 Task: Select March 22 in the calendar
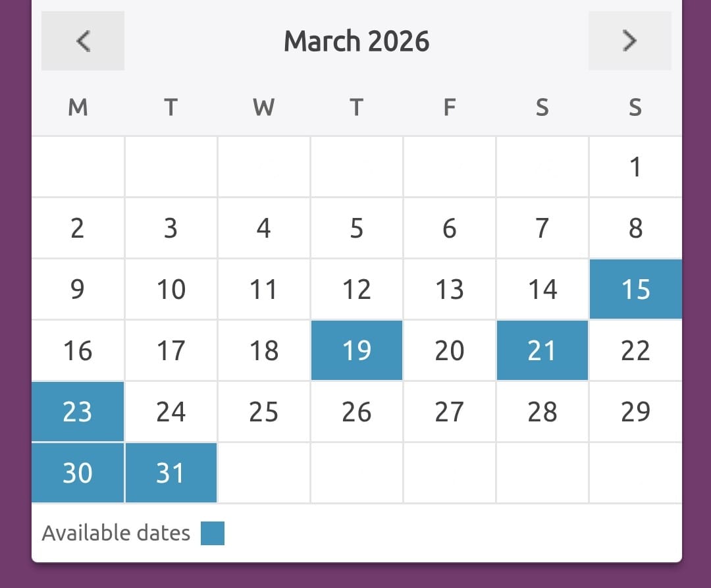[x=635, y=351]
